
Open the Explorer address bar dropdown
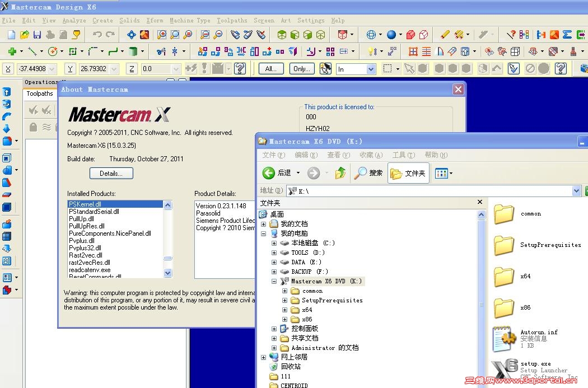point(576,191)
